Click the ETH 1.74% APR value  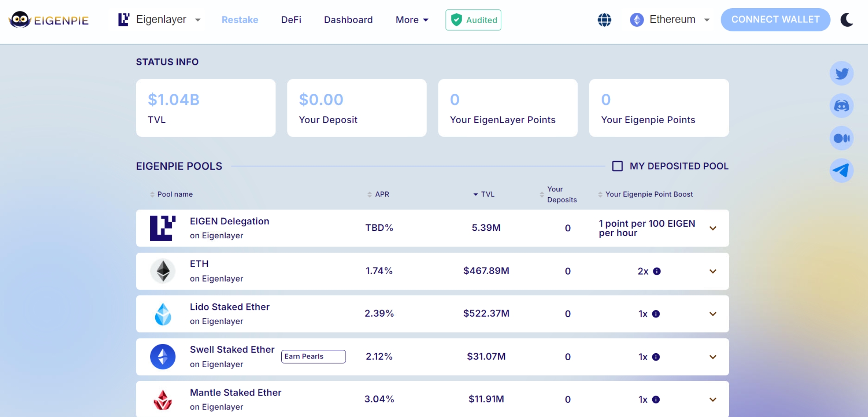tap(379, 271)
